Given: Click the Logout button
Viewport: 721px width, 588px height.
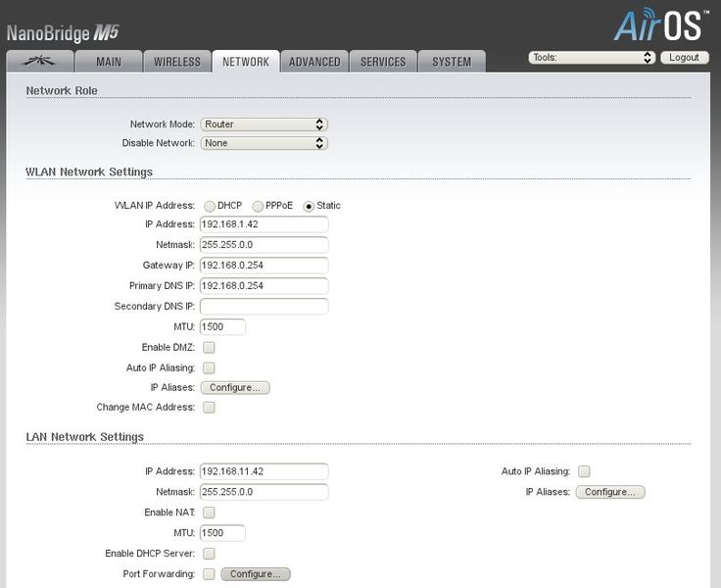Looking at the screenshot, I should pyautogui.click(x=684, y=58).
